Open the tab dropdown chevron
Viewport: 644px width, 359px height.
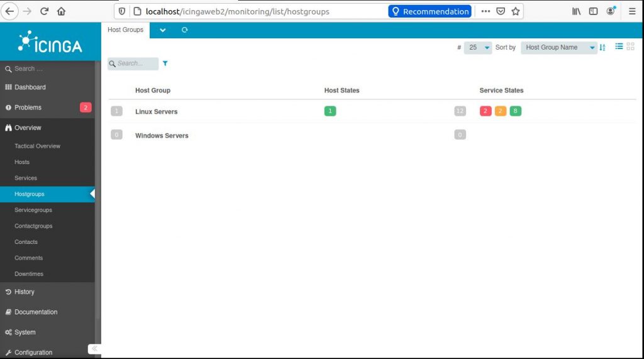coord(163,30)
